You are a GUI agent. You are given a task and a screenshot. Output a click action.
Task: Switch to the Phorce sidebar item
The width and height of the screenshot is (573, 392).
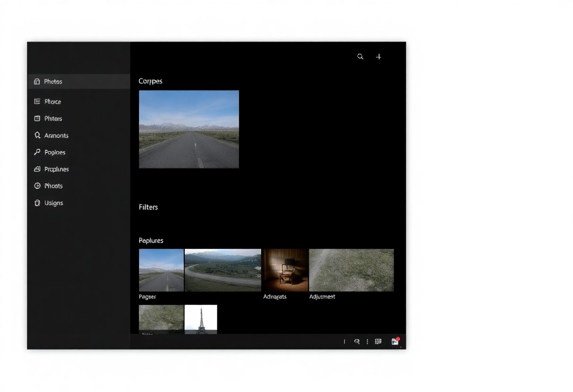coord(53,101)
